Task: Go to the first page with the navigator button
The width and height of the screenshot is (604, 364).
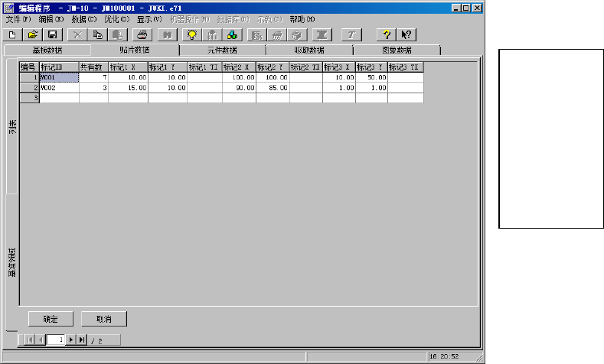Action: click(x=29, y=340)
